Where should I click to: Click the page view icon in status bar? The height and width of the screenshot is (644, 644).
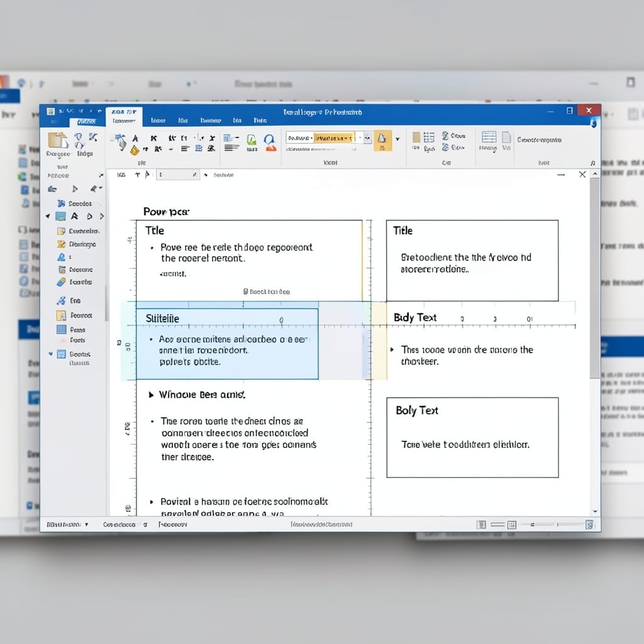coord(481,525)
